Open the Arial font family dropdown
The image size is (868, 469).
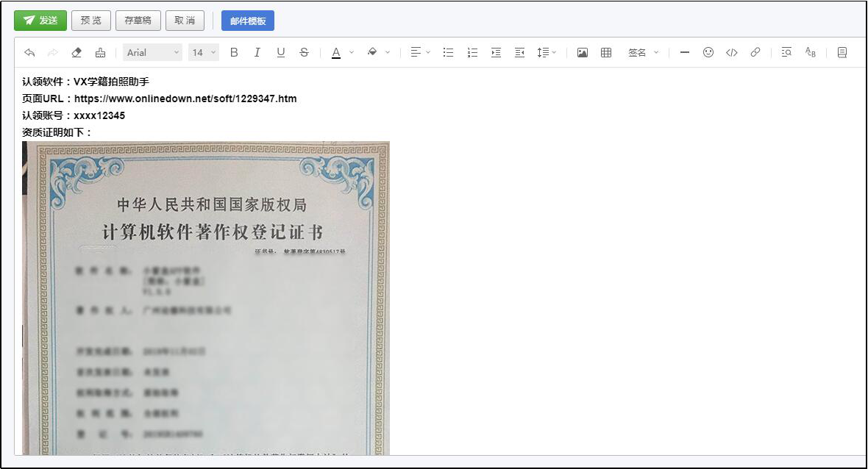click(152, 52)
